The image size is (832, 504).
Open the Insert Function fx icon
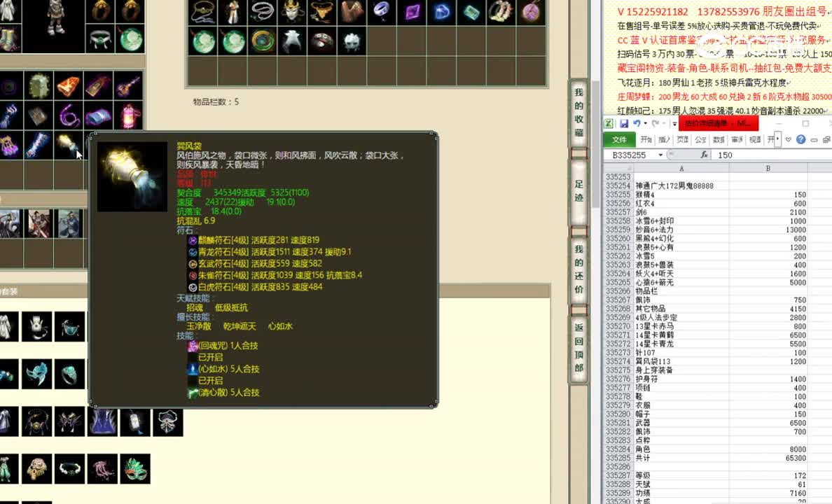[x=705, y=155]
